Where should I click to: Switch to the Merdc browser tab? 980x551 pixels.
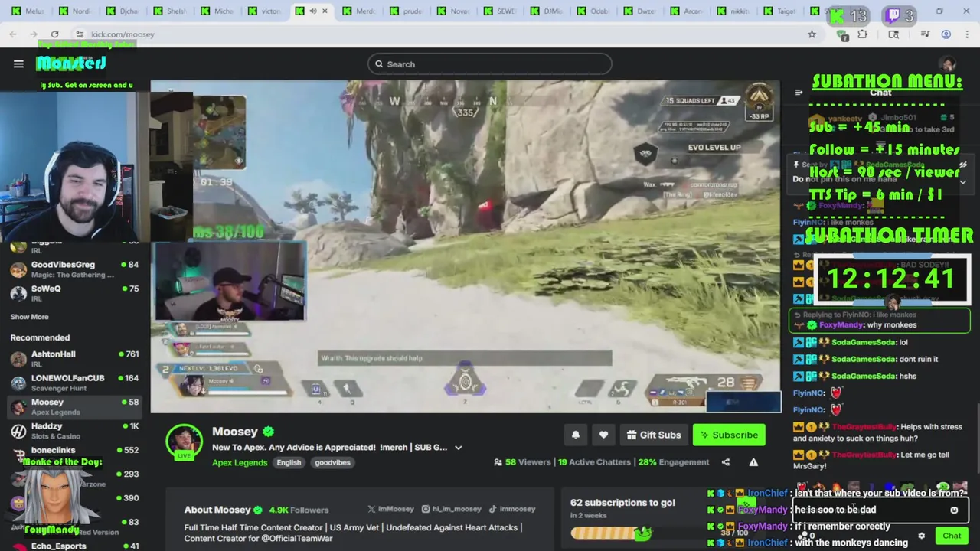point(360,11)
